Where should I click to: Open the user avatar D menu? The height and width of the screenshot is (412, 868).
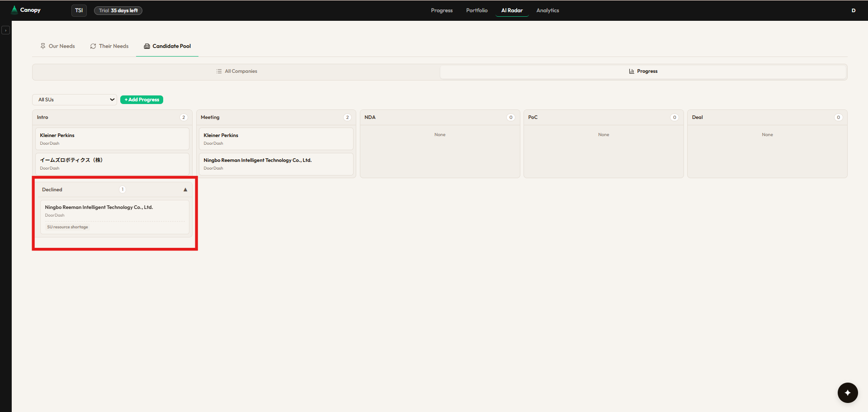pyautogui.click(x=854, y=10)
